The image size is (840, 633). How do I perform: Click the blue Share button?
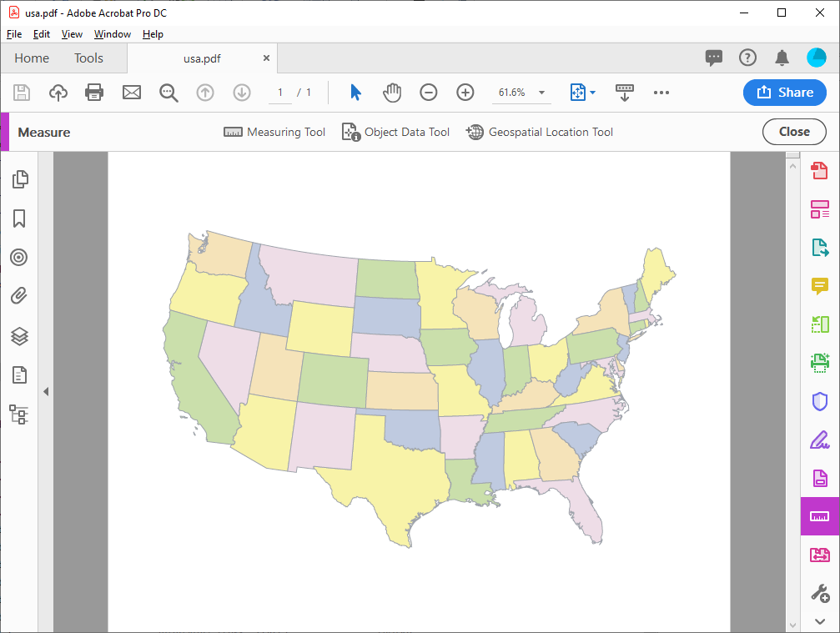784,93
